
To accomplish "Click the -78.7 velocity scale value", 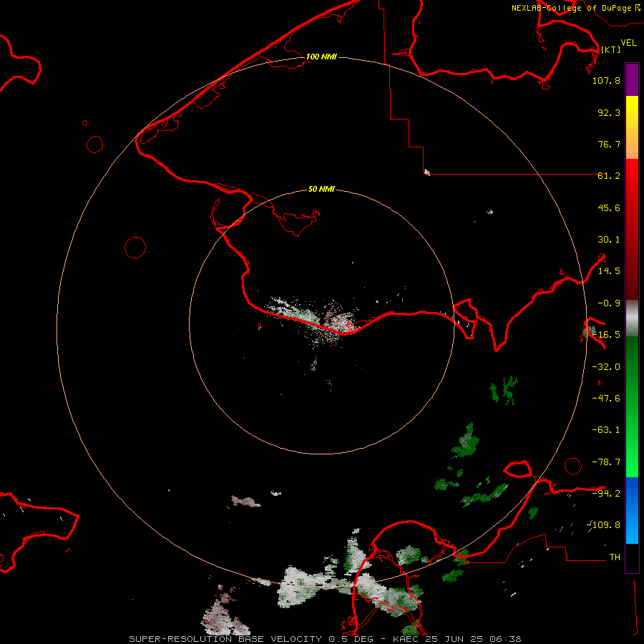I will 606,462.
